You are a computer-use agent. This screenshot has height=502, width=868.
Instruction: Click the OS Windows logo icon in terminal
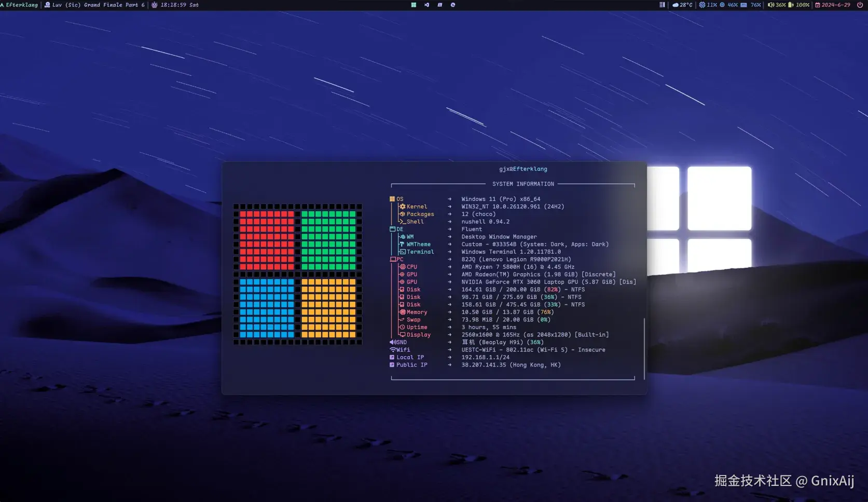(392, 199)
